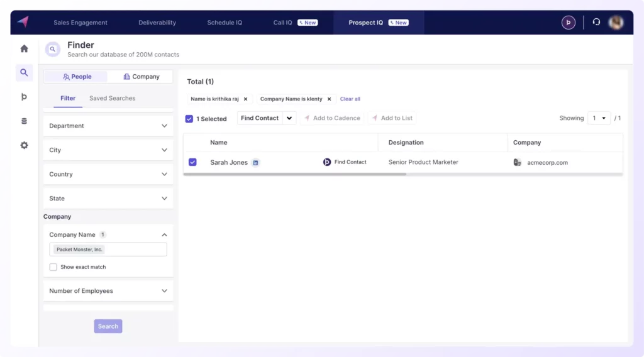Open the Sales Engagement menu
Viewport: 644px width, 357px height.
(x=80, y=23)
